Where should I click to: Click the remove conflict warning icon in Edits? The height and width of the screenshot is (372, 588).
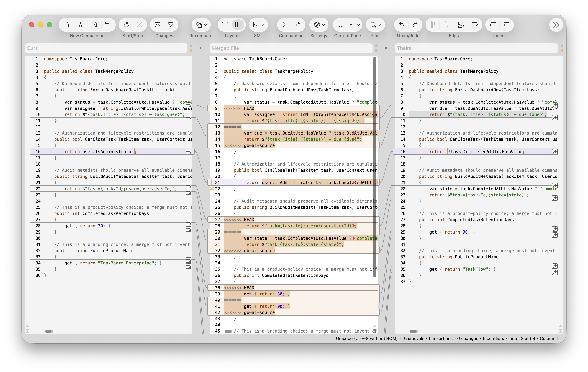click(x=461, y=25)
